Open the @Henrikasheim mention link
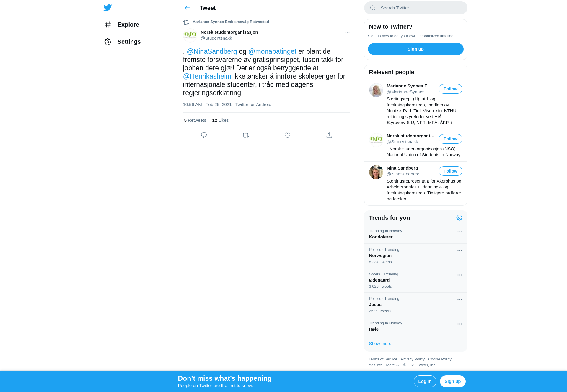This screenshot has width=567, height=392. pyautogui.click(x=207, y=76)
